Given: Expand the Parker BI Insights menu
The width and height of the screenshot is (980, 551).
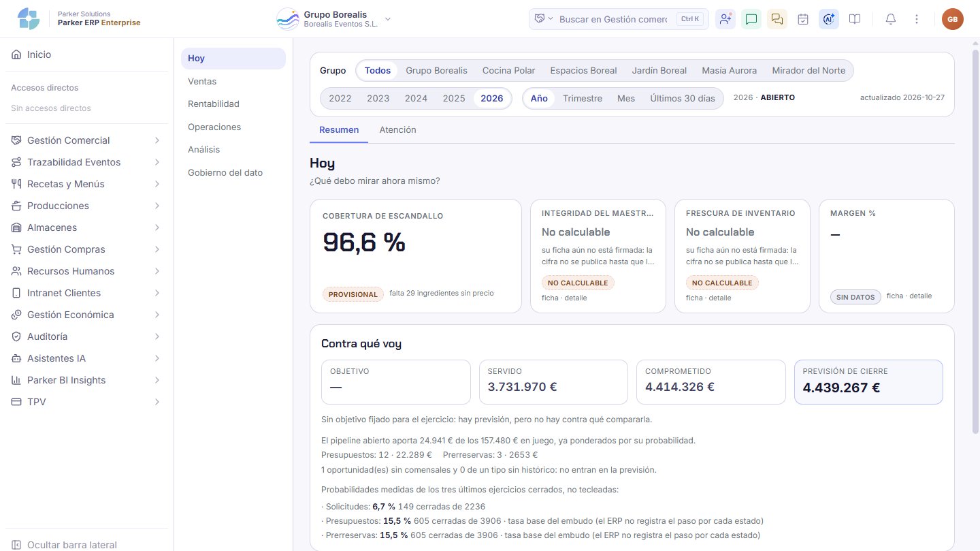Looking at the screenshot, I should [x=86, y=380].
